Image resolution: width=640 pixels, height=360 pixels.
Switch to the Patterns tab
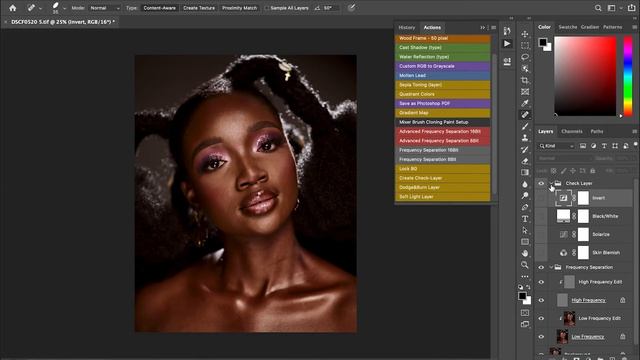coord(613,27)
